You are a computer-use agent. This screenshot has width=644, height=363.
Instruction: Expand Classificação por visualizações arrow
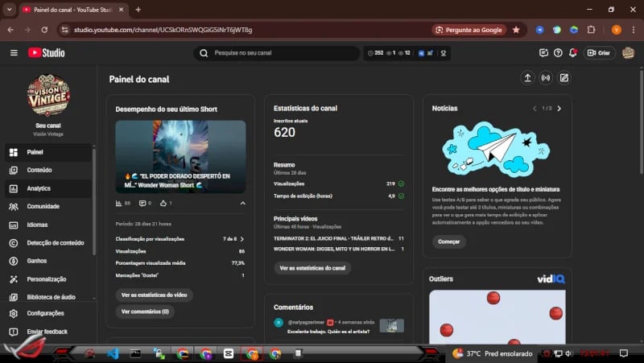click(x=242, y=239)
